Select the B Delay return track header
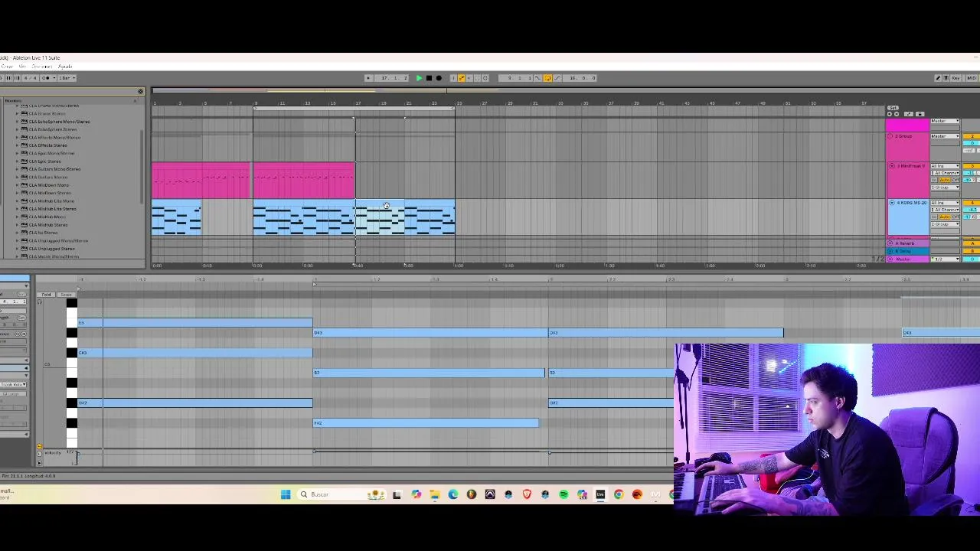Screen dimensions: 980x551 [908, 251]
